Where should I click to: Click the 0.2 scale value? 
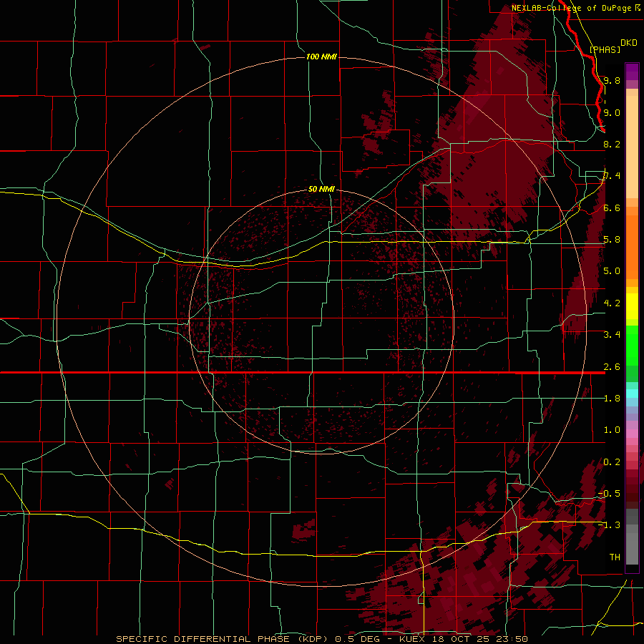coord(612,462)
